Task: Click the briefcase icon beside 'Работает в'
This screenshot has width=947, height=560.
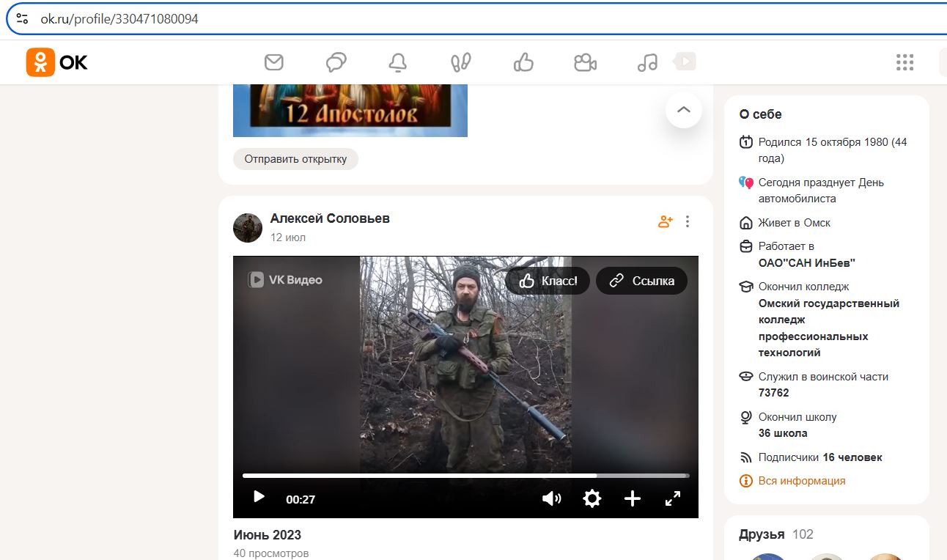Action: [746, 246]
